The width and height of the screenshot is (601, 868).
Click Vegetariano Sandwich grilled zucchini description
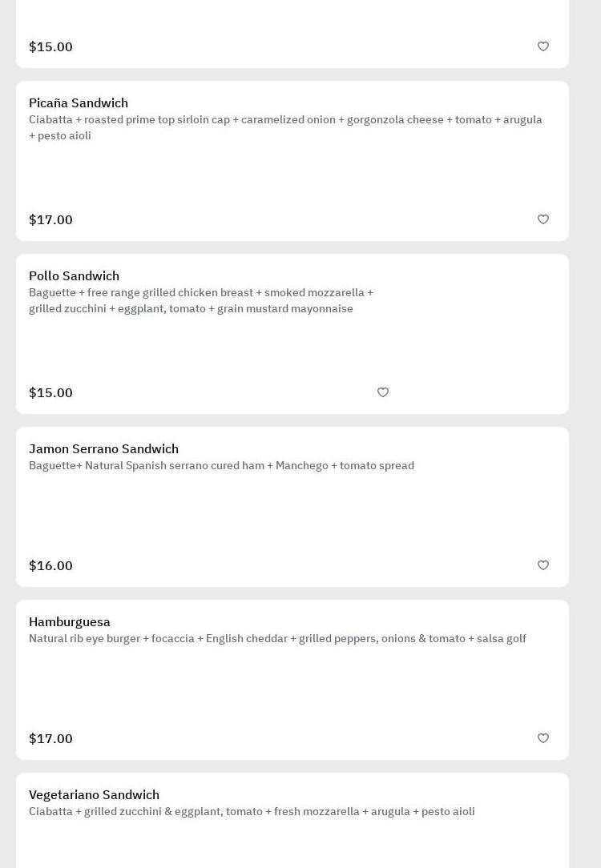252,812
